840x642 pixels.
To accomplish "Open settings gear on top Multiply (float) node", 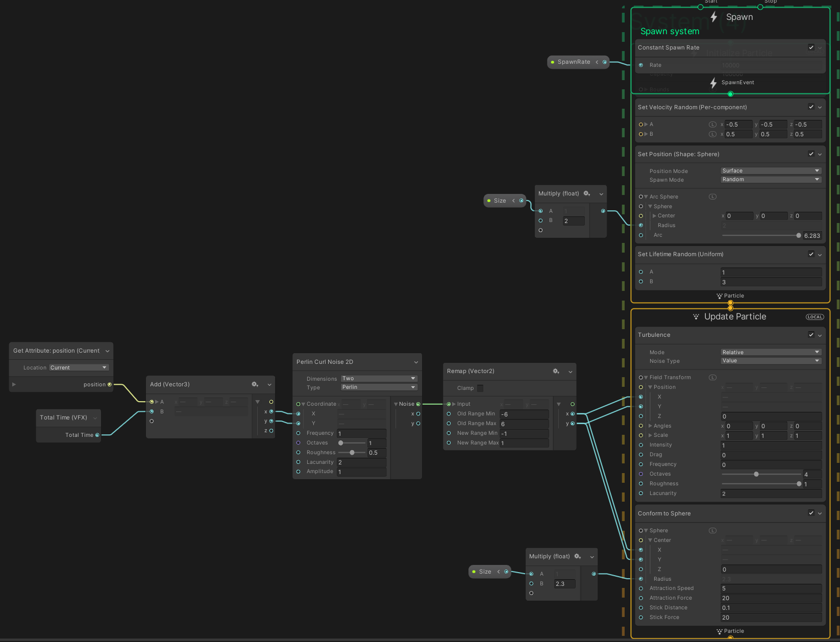I will [x=587, y=193].
